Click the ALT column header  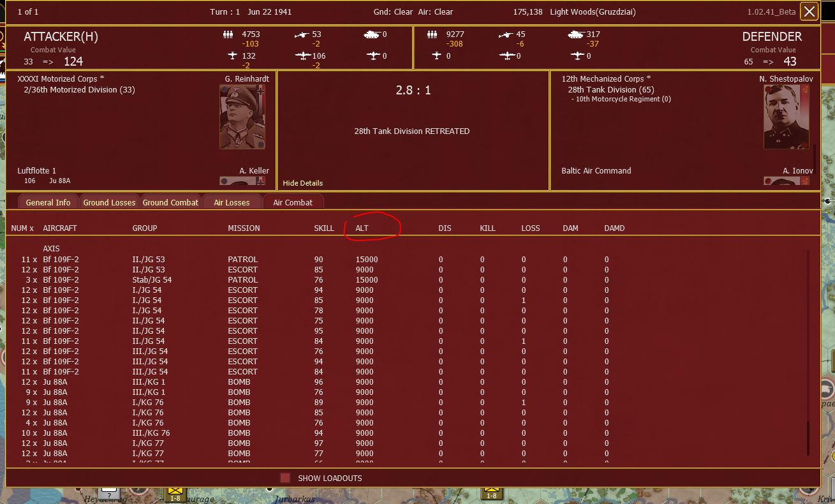[362, 228]
